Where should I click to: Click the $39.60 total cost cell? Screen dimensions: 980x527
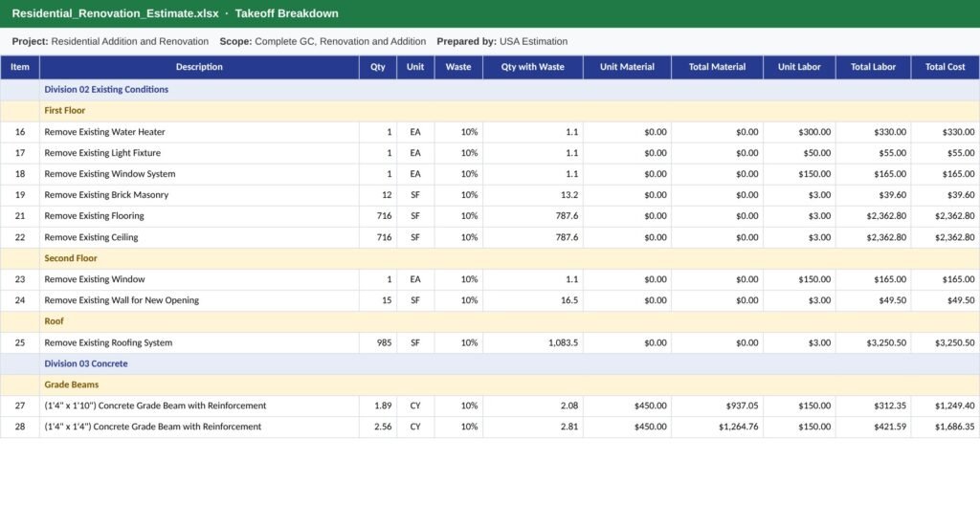click(945, 195)
